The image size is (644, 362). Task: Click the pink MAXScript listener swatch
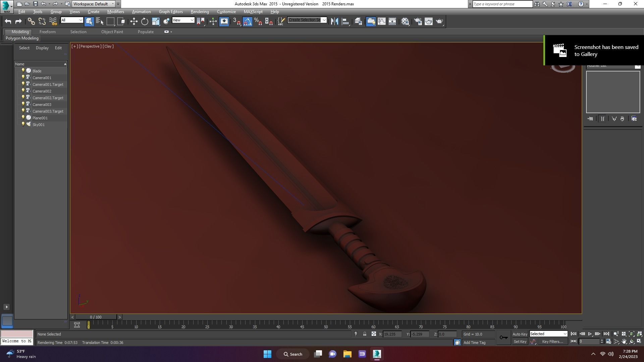pos(17,334)
